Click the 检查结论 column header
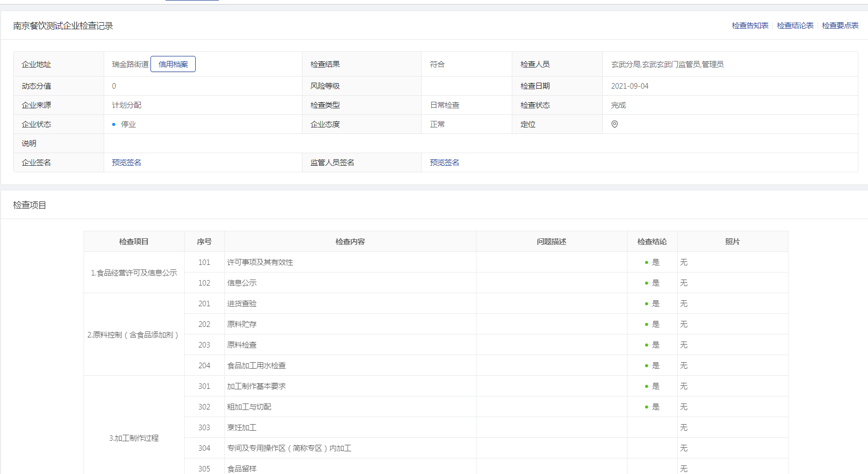Image resolution: width=868 pixels, height=474 pixels. point(652,242)
